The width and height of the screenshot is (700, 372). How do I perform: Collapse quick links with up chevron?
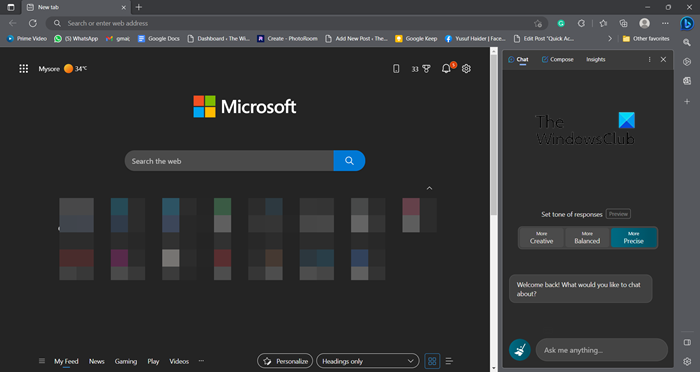429,188
